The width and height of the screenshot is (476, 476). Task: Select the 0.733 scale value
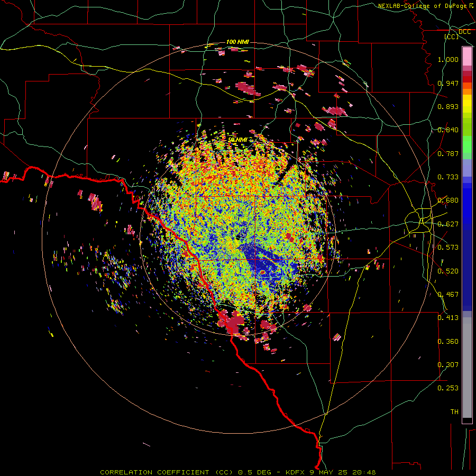click(x=448, y=177)
